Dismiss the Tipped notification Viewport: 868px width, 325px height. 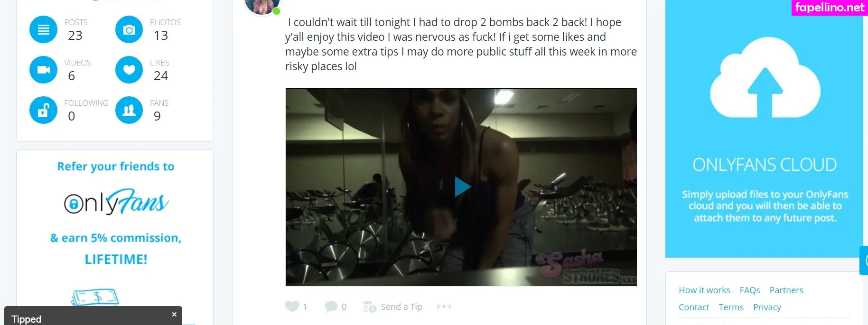pyautogui.click(x=174, y=314)
